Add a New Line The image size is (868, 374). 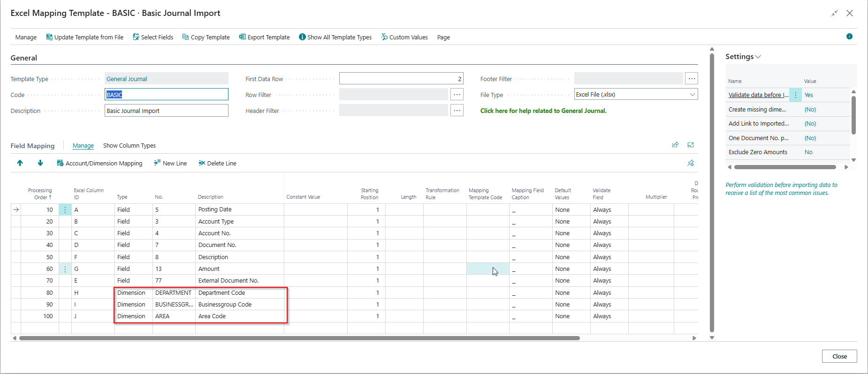coord(170,163)
